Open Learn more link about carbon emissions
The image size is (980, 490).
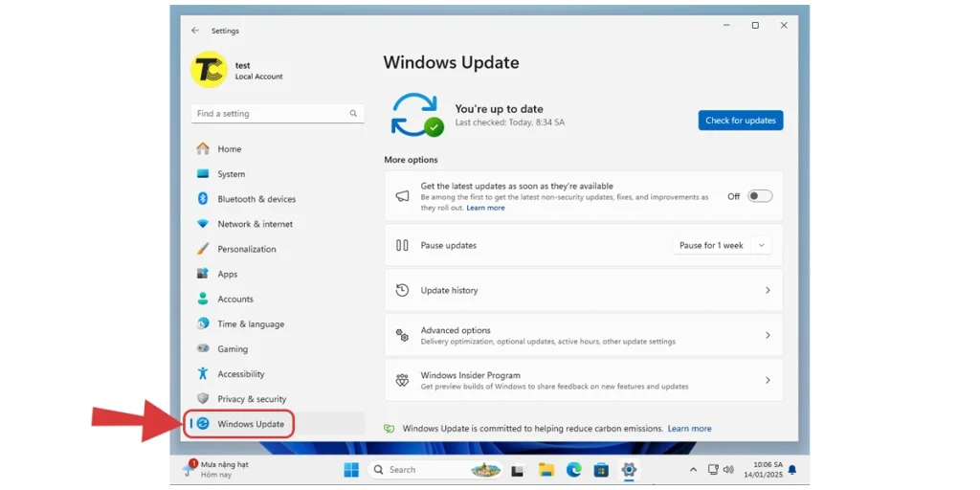coord(689,429)
